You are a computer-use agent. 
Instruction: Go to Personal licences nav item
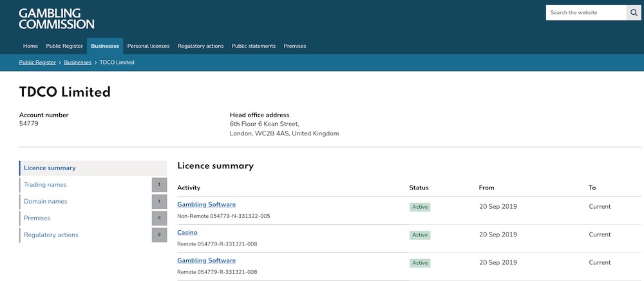coord(148,46)
